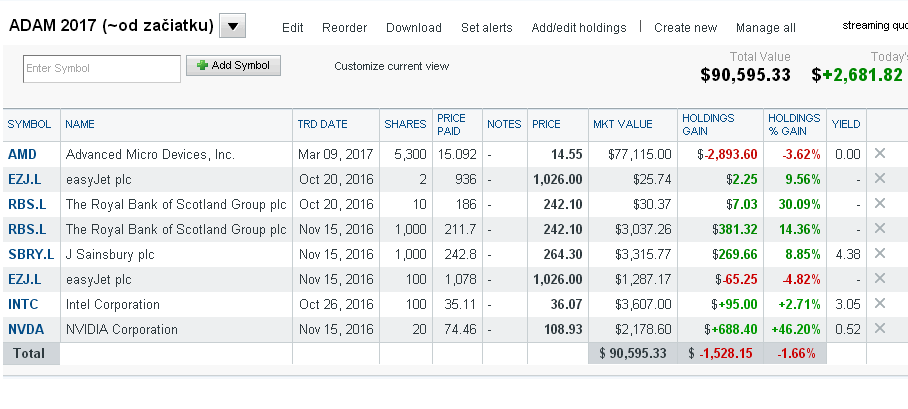The image size is (908, 409).
Task: Open EZJ.L link in the Oct 20 row
Action: pos(24,180)
